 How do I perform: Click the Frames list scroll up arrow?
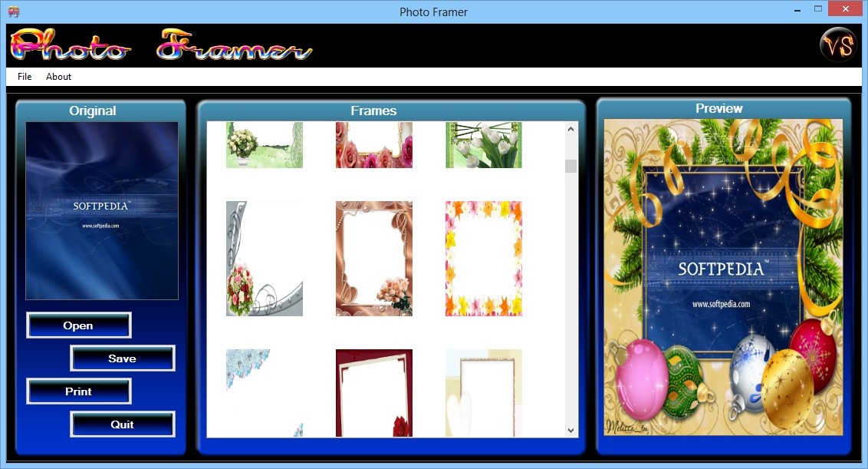pyautogui.click(x=570, y=129)
